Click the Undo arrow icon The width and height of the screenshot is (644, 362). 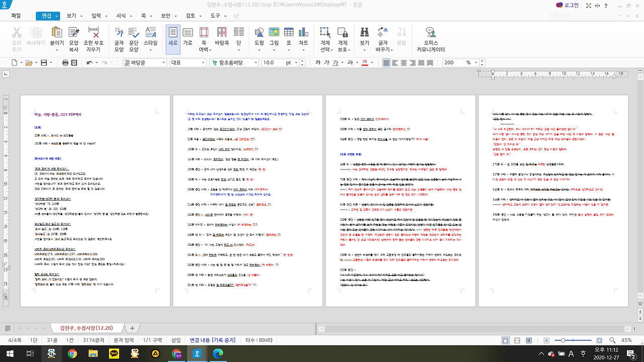click(89, 63)
